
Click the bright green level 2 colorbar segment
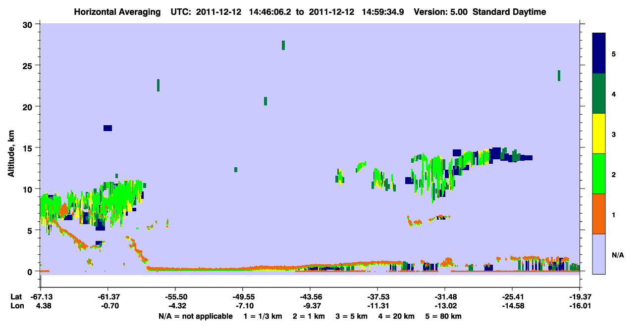pyautogui.click(x=599, y=174)
